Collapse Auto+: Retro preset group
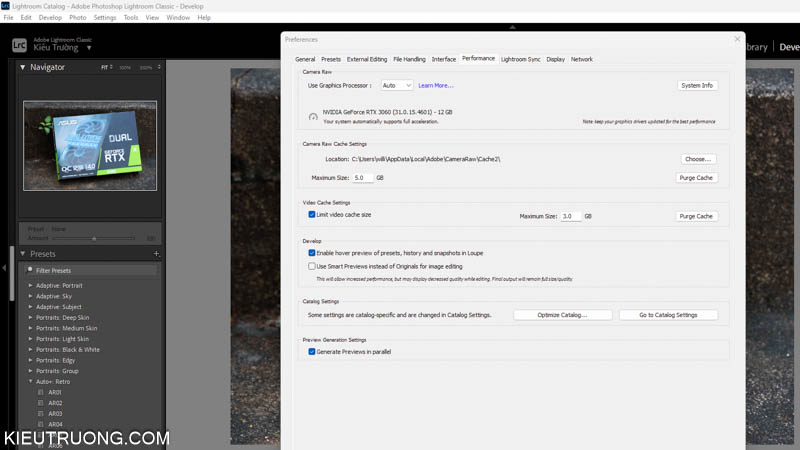This screenshot has width=800, height=450. coord(30,382)
